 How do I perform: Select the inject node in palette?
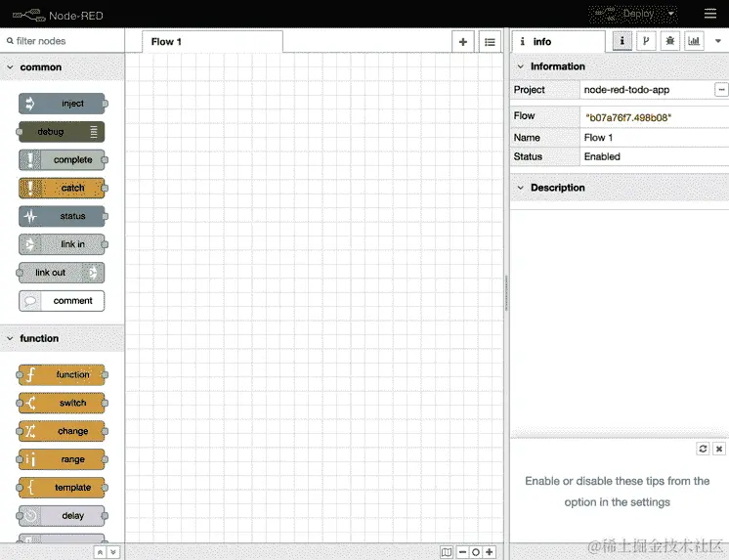click(x=62, y=104)
